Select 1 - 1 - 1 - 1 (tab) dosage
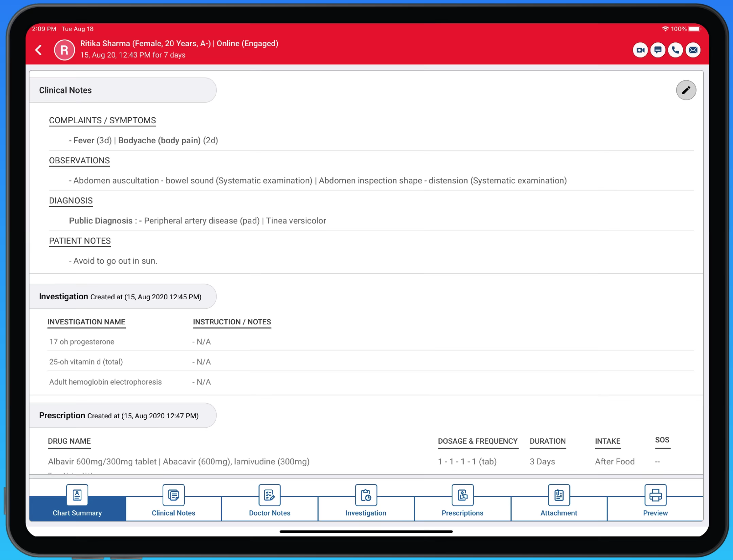Viewport: 733px width, 560px height. click(x=467, y=461)
